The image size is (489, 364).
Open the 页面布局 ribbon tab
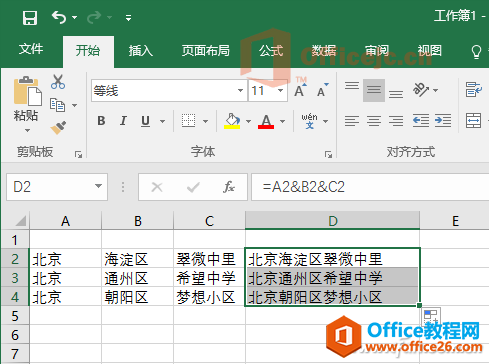click(205, 51)
